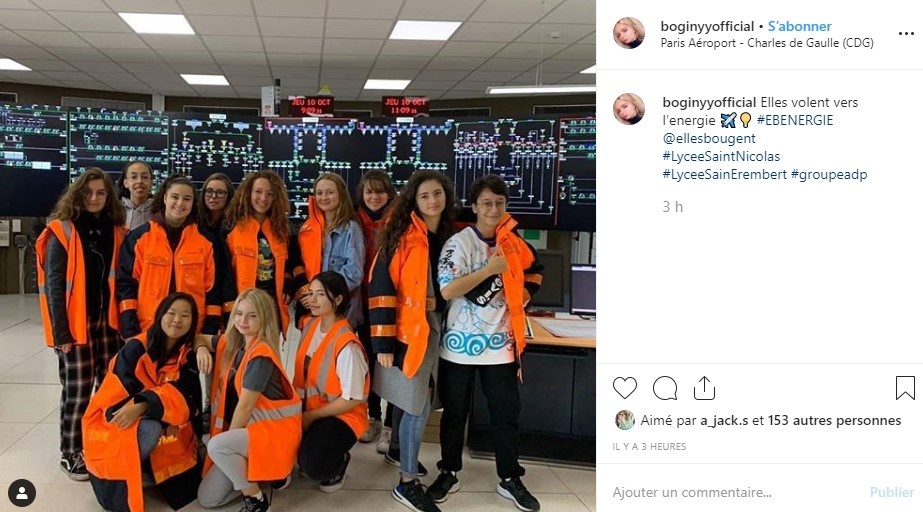
Task: Visit the @ellesbougent profile mention
Action: click(x=709, y=138)
